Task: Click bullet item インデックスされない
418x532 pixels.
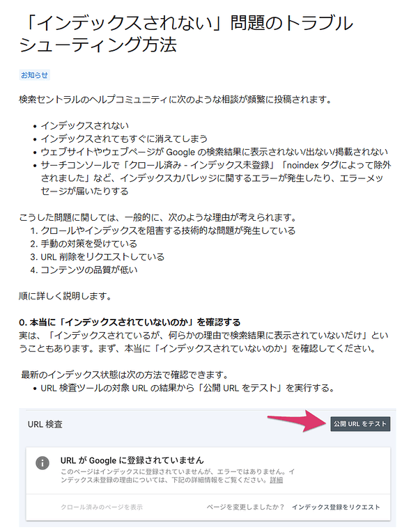Action: (x=85, y=125)
